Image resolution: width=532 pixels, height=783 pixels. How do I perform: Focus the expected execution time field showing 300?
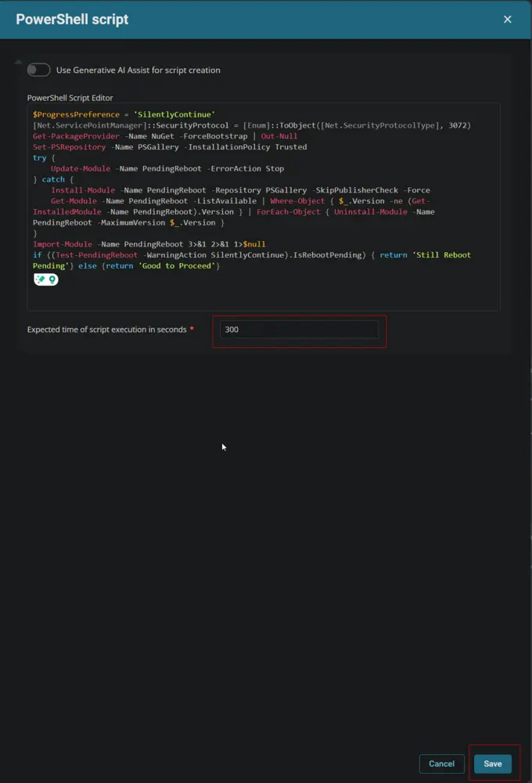tap(299, 330)
